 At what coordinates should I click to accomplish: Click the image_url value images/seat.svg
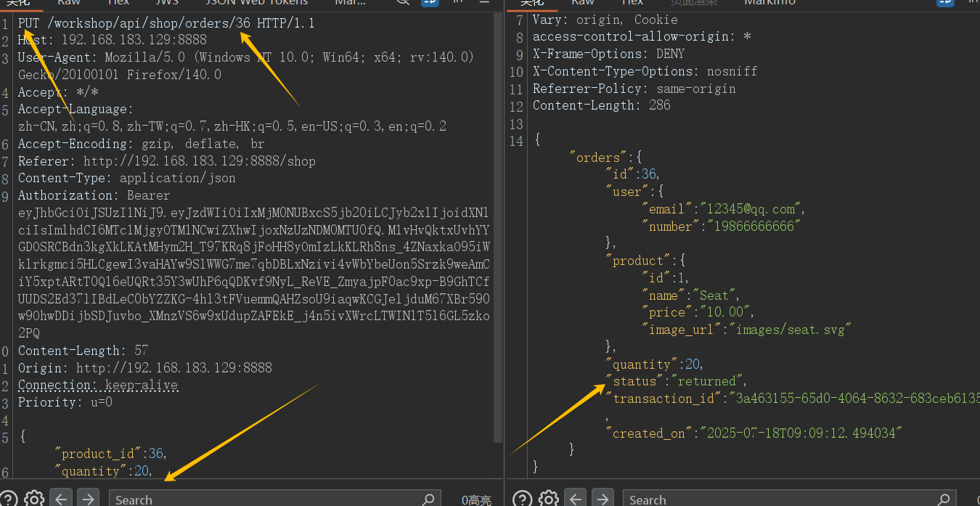pyautogui.click(x=791, y=330)
